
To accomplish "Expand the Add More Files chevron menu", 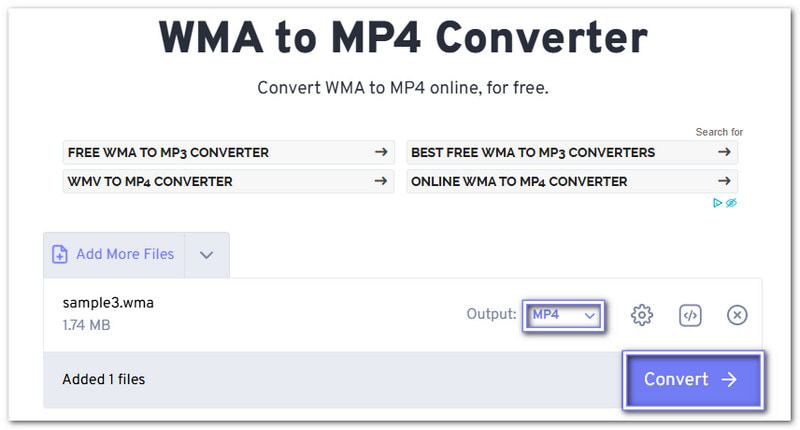I will (x=206, y=254).
